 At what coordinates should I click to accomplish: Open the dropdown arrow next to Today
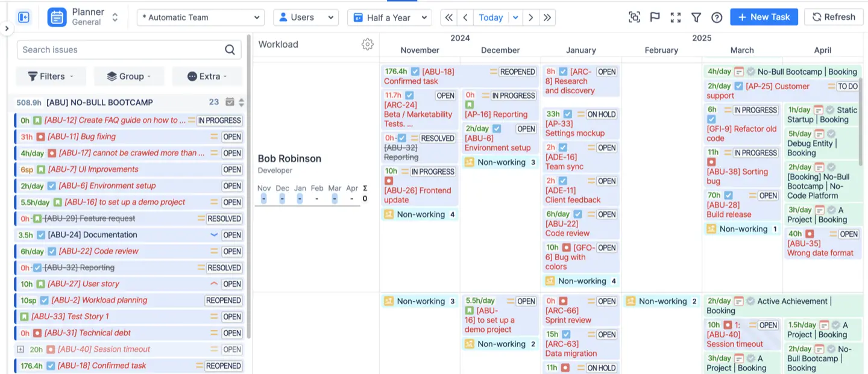515,17
